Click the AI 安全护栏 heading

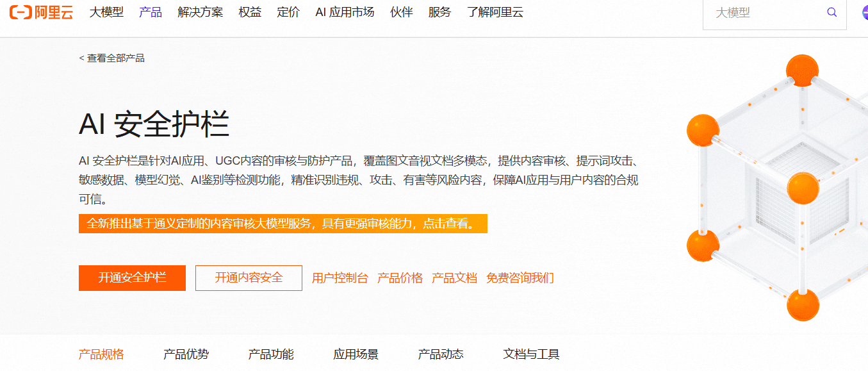(154, 124)
